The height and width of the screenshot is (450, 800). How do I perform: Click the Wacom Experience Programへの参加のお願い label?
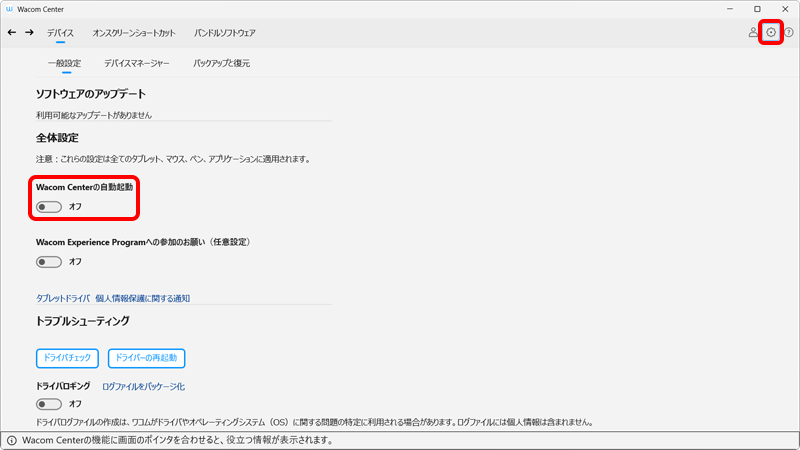click(x=144, y=242)
